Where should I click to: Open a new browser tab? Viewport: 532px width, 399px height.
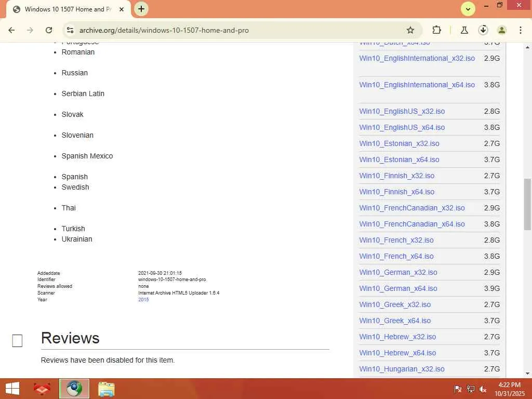click(141, 9)
